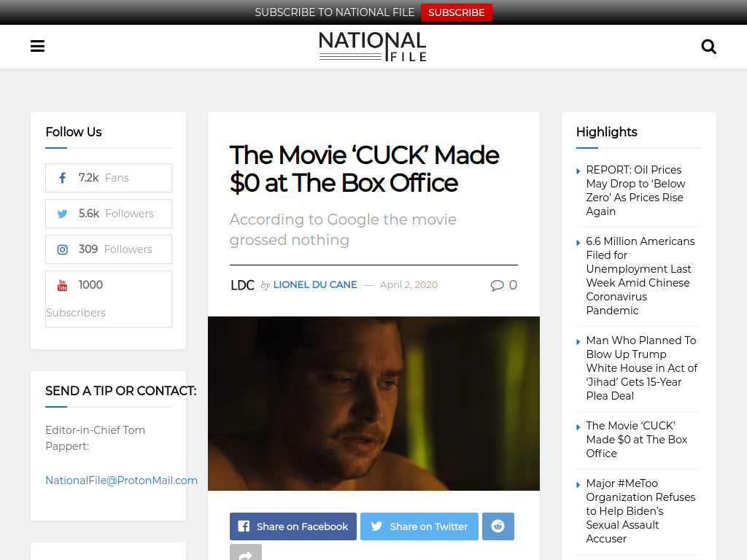
Task: Open the hamburger menu icon
Action: (37, 46)
